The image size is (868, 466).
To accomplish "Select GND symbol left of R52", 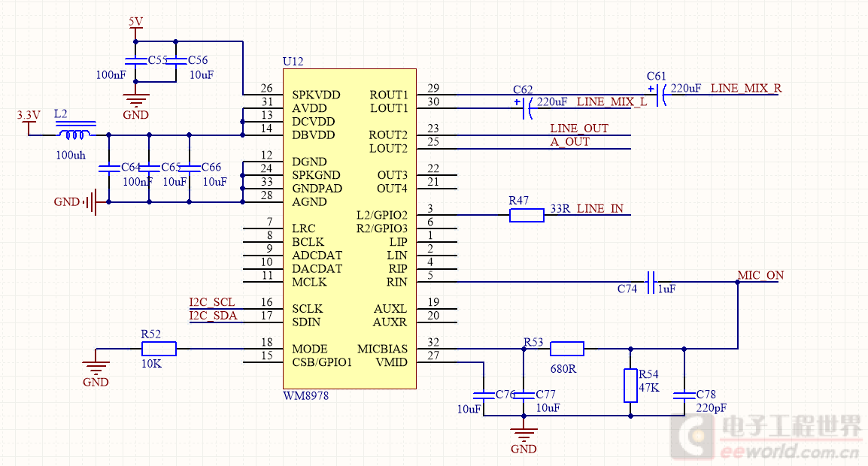I will (96, 370).
